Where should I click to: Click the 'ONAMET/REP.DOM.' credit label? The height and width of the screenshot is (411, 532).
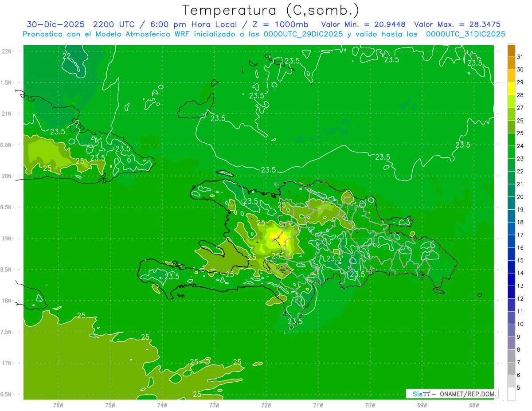tap(469, 394)
